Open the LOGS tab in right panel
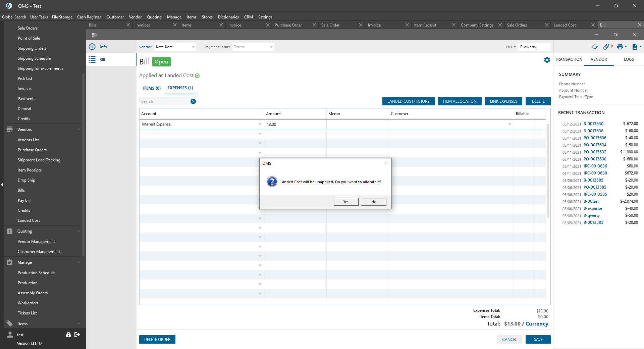The height and width of the screenshot is (349, 644). click(629, 59)
